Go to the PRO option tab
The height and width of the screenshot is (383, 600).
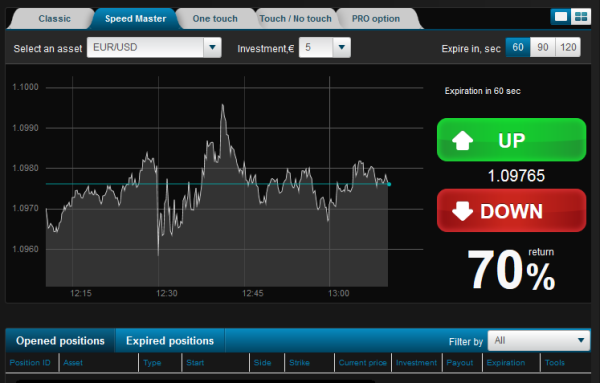(376, 19)
